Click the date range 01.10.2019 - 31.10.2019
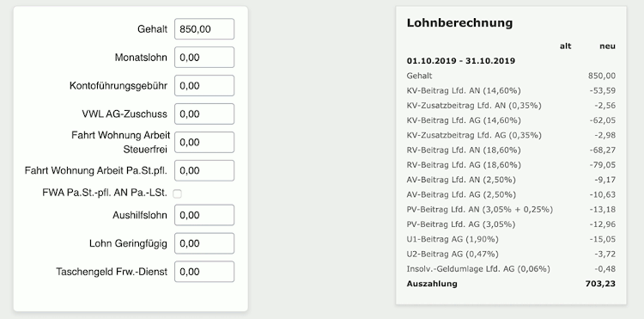Screen dimensions: 644x319 (461, 61)
